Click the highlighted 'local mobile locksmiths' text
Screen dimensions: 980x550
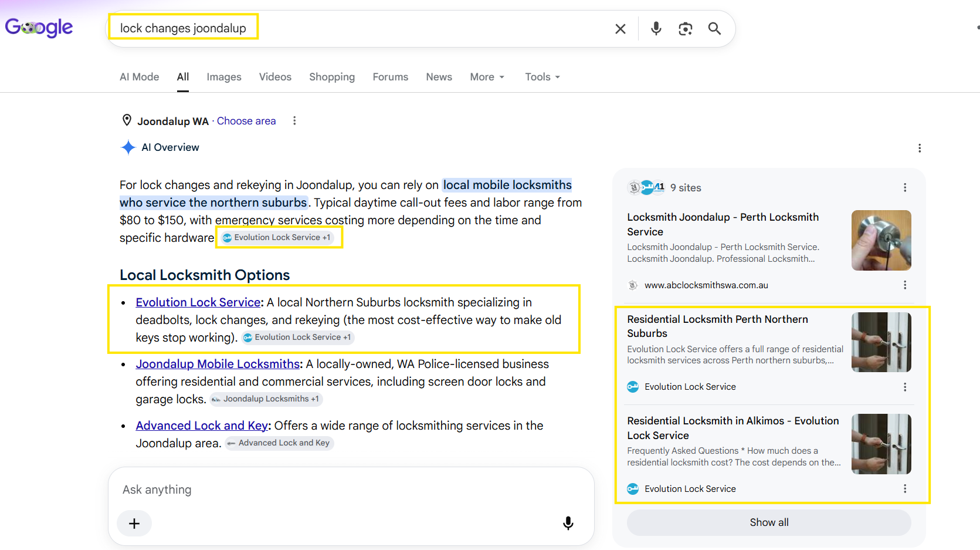click(x=507, y=185)
